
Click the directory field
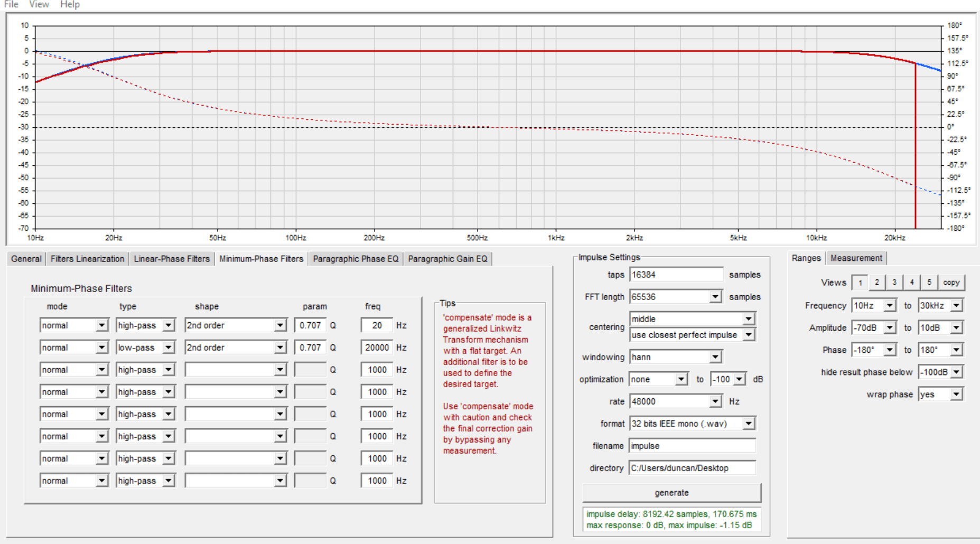pyautogui.click(x=692, y=468)
